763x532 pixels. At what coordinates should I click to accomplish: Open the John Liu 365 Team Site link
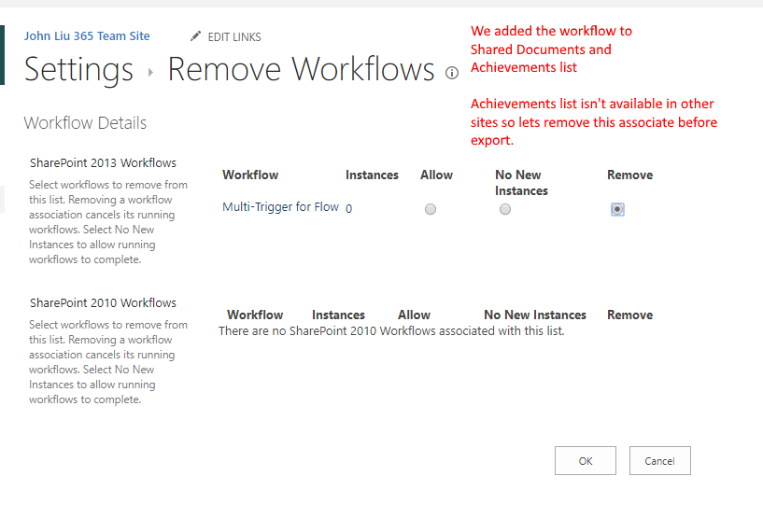click(x=87, y=36)
